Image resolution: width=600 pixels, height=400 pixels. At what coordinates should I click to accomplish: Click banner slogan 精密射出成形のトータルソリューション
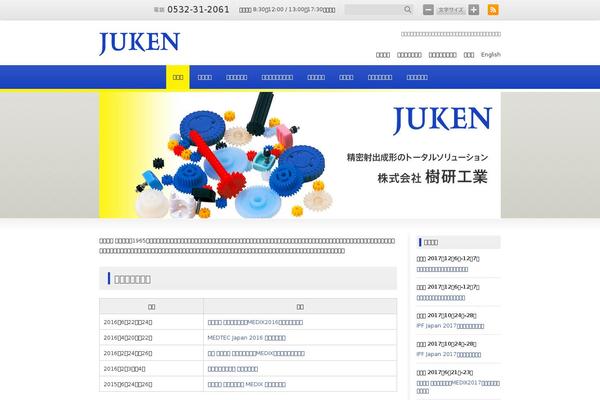[417, 157]
